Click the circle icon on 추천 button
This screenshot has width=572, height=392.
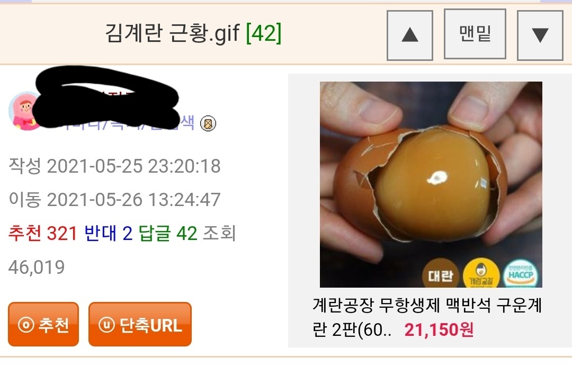[26, 325]
